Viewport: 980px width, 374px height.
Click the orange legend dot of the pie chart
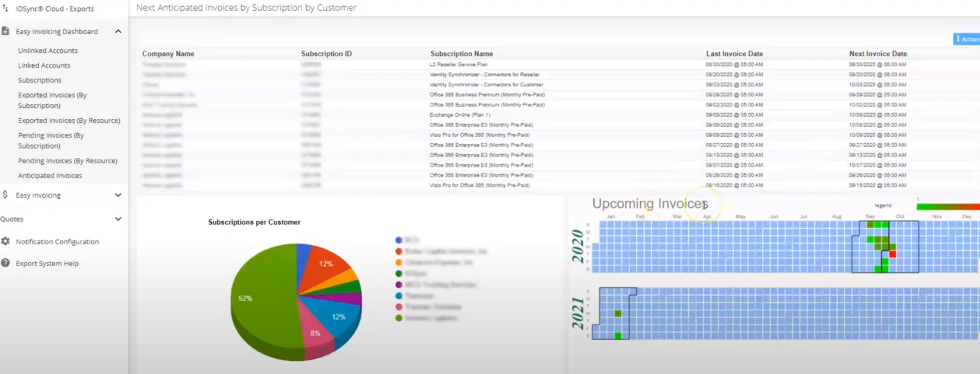pos(399,262)
